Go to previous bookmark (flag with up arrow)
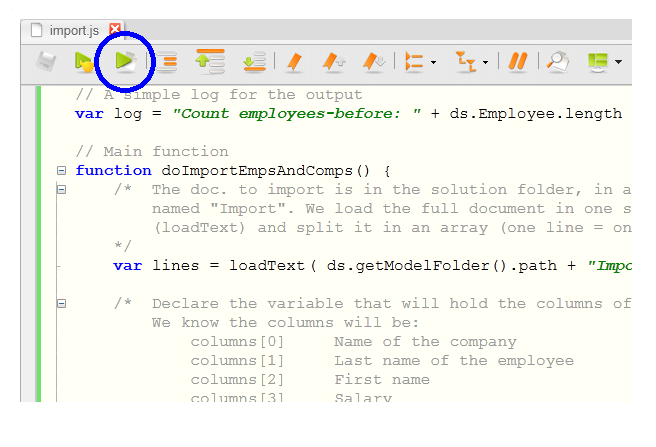This screenshot has height=447, width=656. pyautogui.click(x=334, y=62)
